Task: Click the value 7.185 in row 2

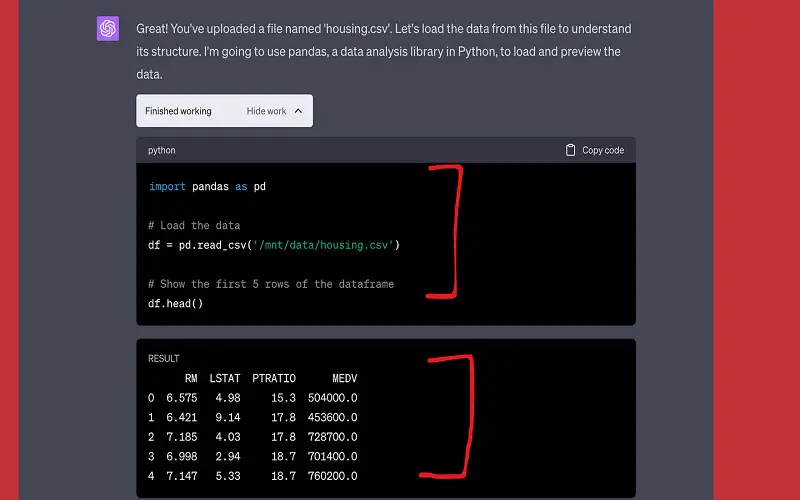Action: 182,437
